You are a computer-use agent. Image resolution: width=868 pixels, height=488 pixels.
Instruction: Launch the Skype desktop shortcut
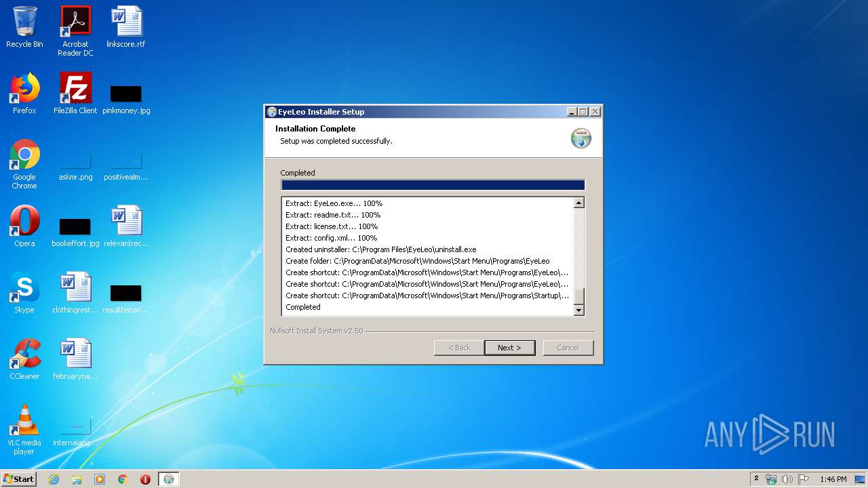[x=24, y=293]
